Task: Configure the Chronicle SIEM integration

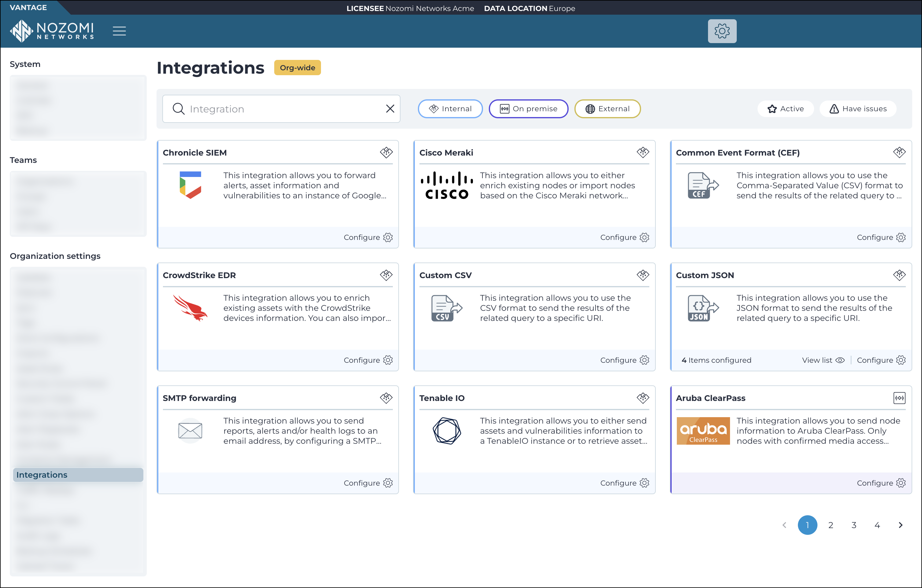Action: coord(368,237)
